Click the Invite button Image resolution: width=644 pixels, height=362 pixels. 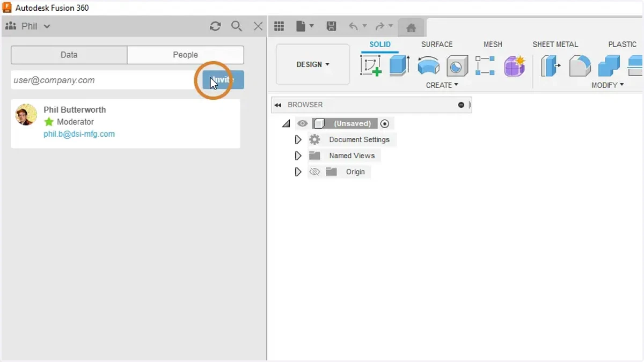[x=223, y=80]
